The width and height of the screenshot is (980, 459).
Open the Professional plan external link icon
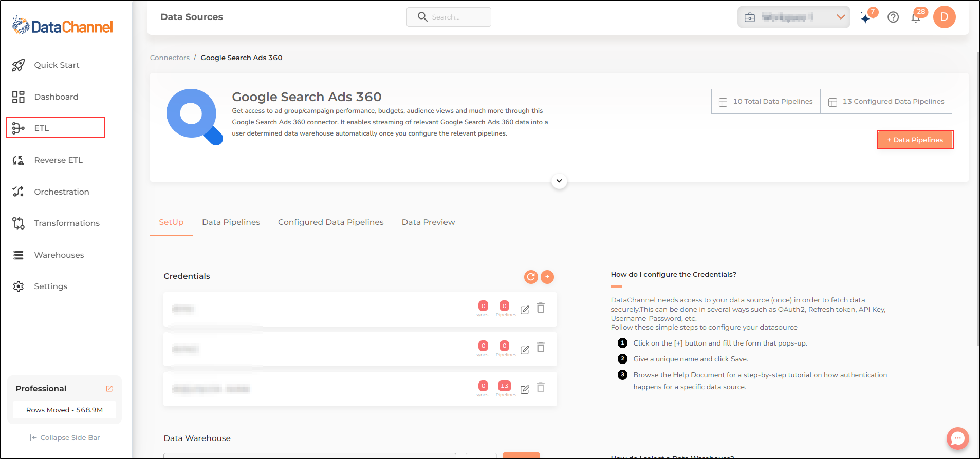tap(109, 389)
